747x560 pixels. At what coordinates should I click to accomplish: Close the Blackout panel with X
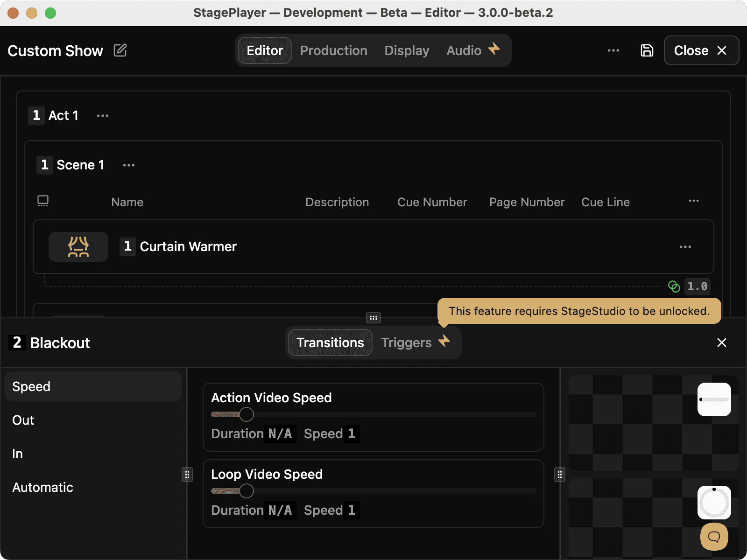[722, 343]
